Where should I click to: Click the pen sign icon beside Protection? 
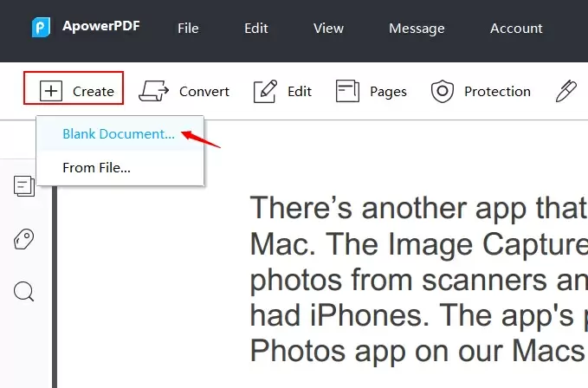[x=565, y=91]
